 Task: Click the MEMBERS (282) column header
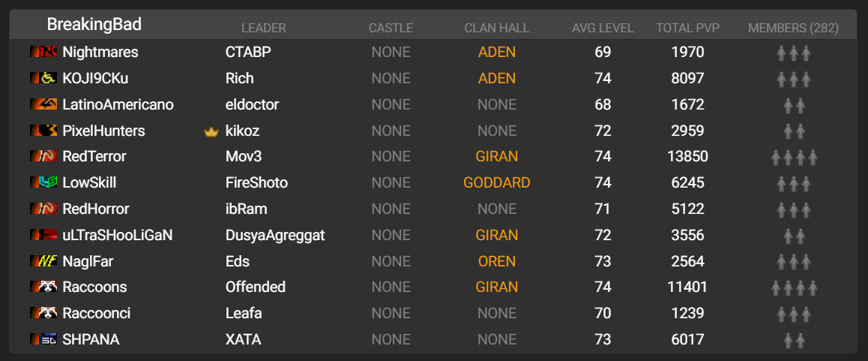point(793,29)
